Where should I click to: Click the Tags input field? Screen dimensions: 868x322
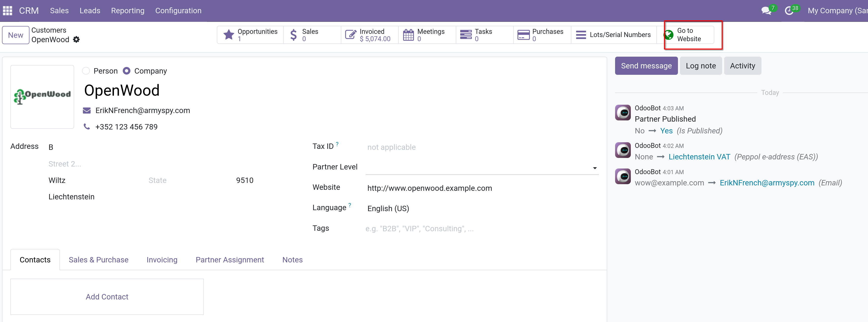(x=482, y=229)
